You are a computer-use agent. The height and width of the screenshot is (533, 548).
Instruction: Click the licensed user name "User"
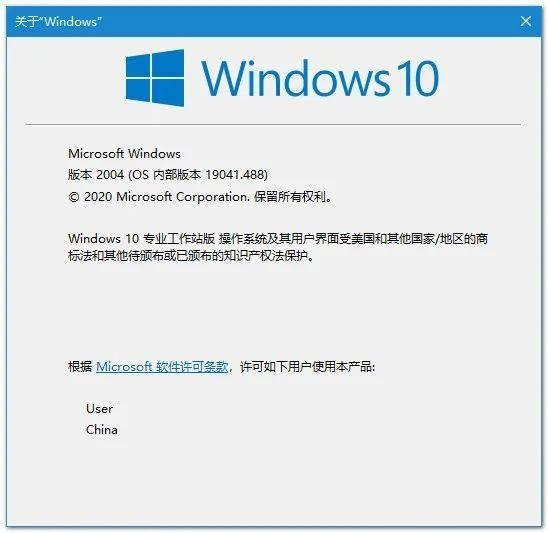point(100,409)
